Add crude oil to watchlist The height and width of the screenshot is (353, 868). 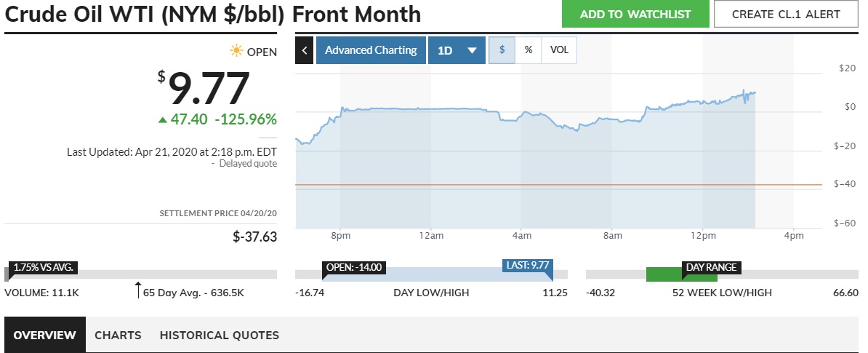[x=635, y=14]
